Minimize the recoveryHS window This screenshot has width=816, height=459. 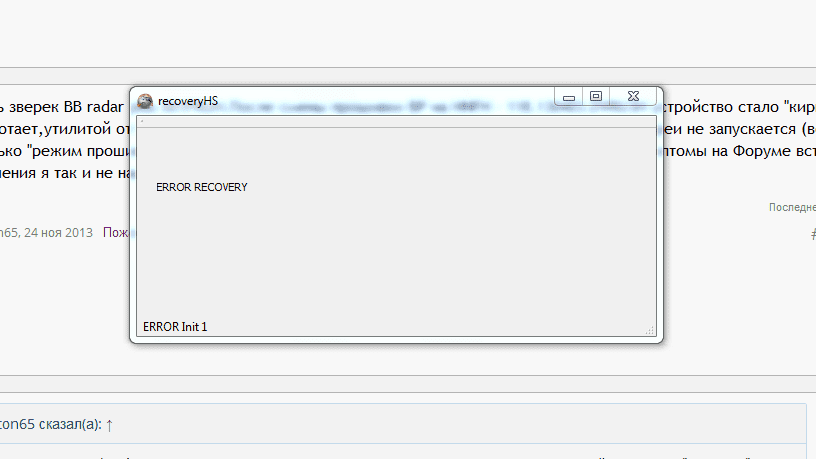click(568, 97)
